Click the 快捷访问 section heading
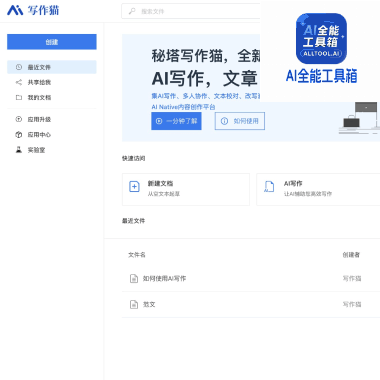The width and height of the screenshot is (380, 380). pos(133,158)
